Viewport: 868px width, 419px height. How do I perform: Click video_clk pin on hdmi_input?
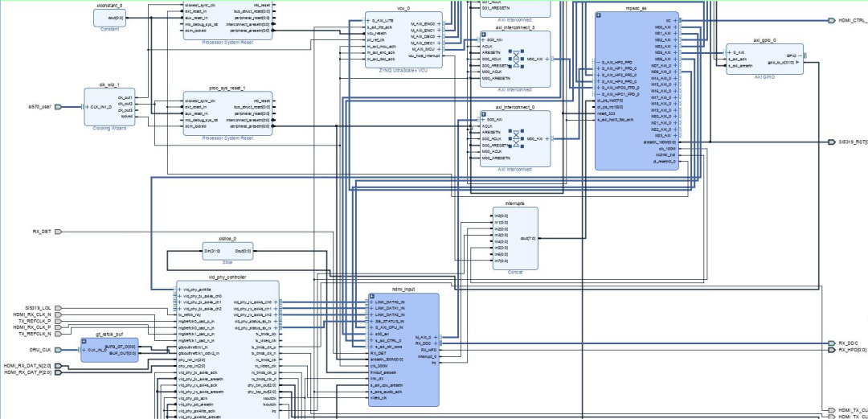tap(378, 398)
